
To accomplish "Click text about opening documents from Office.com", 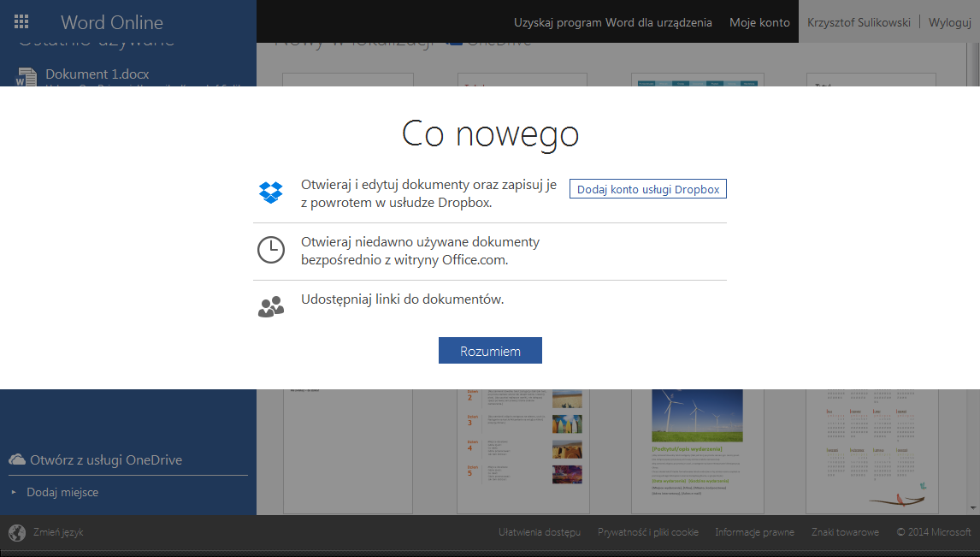I will click(420, 251).
